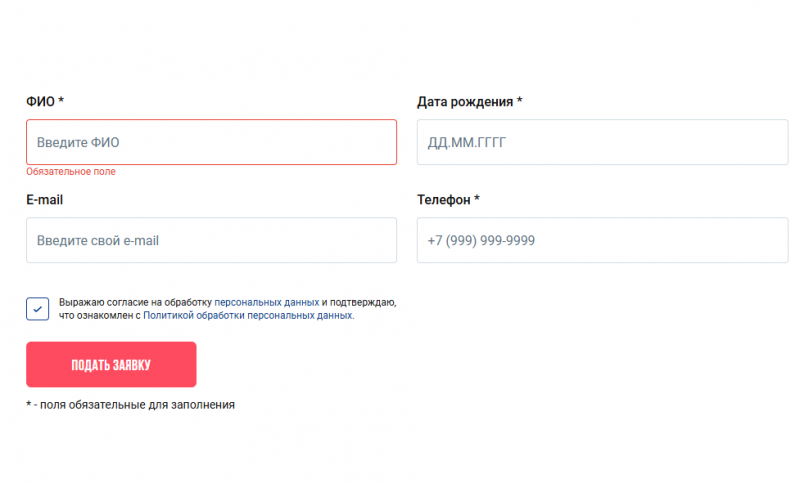The width and height of the screenshot is (800, 483).
Task: Click the Телефон field label
Action: click(443, 200)
